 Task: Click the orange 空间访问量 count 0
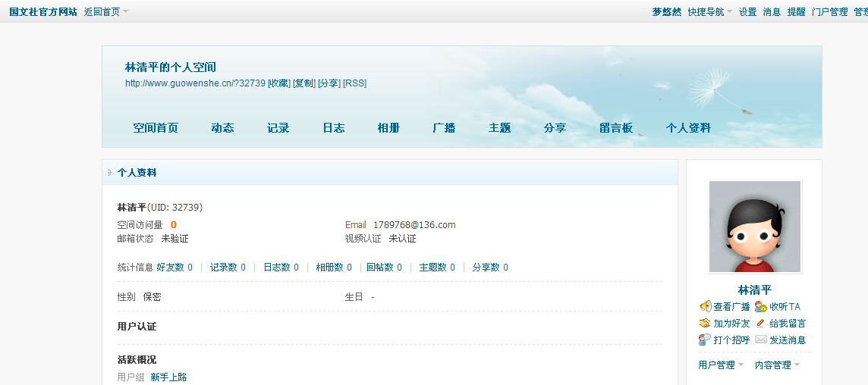coord(174,224)
